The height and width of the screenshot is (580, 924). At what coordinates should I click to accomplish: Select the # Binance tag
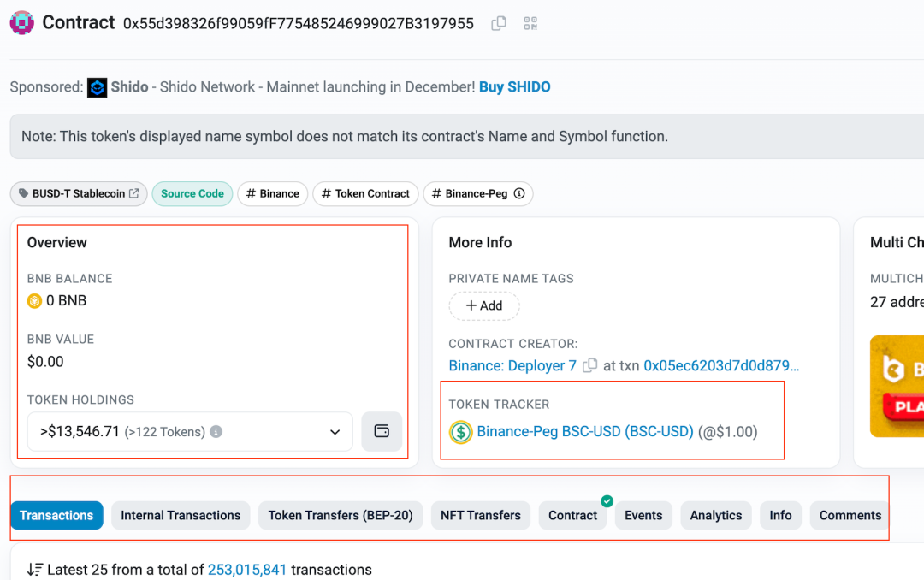coord(273,194)
